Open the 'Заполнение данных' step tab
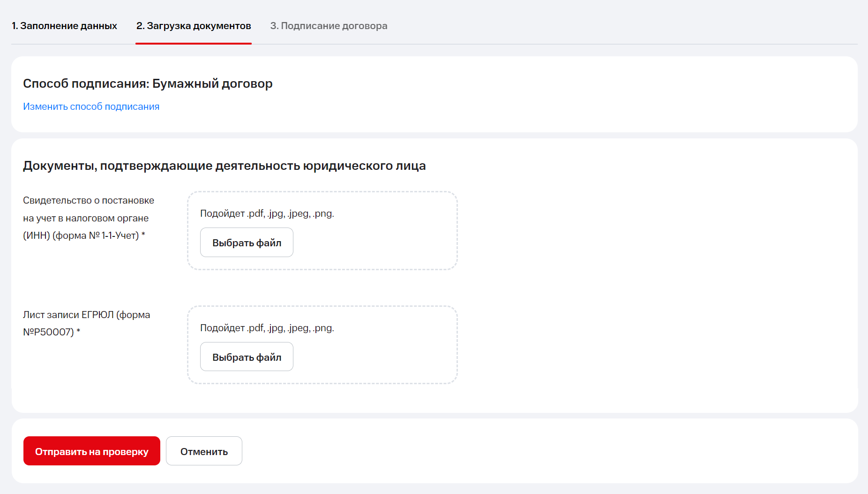This screenshot has width=868, height=494. tap(64, 26)
